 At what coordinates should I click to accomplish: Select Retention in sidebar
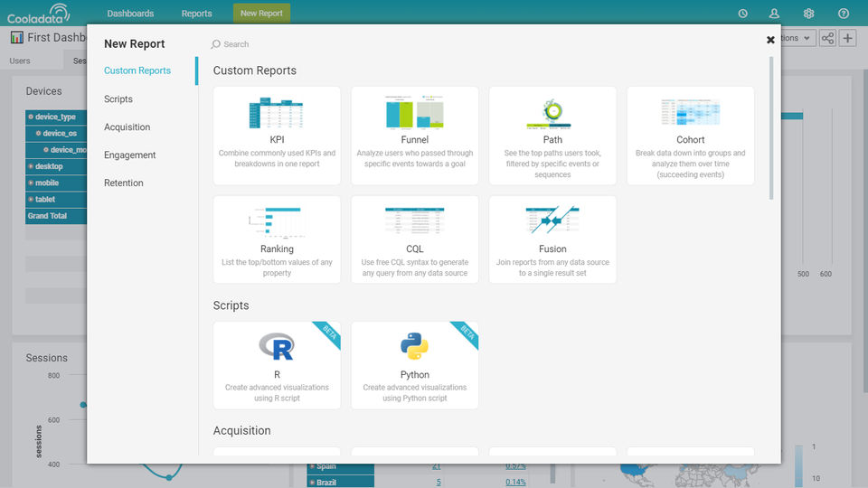click(124, 183)
